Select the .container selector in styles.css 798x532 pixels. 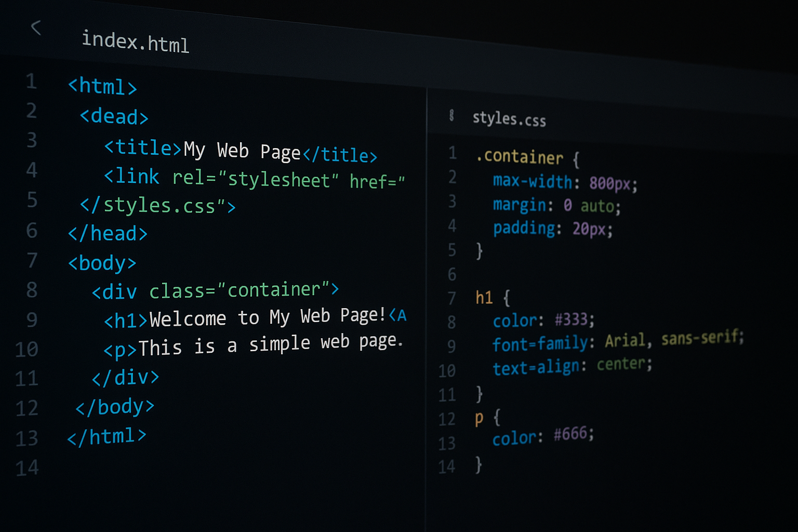pos(520,156)
